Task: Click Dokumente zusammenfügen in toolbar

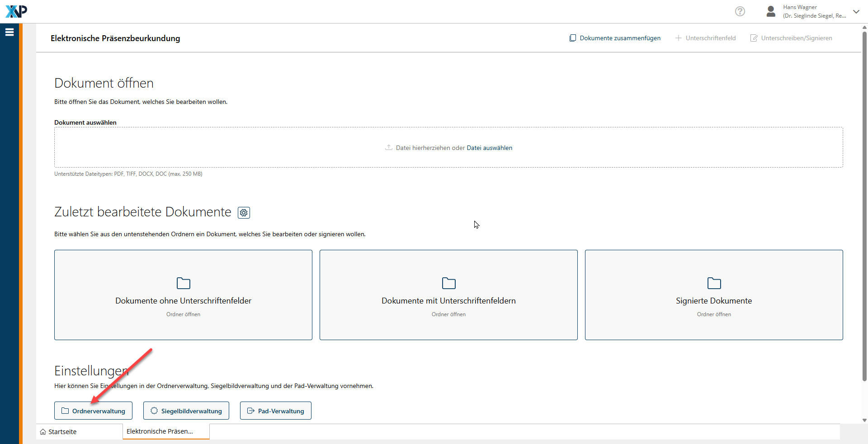Action: coord(615,38)
